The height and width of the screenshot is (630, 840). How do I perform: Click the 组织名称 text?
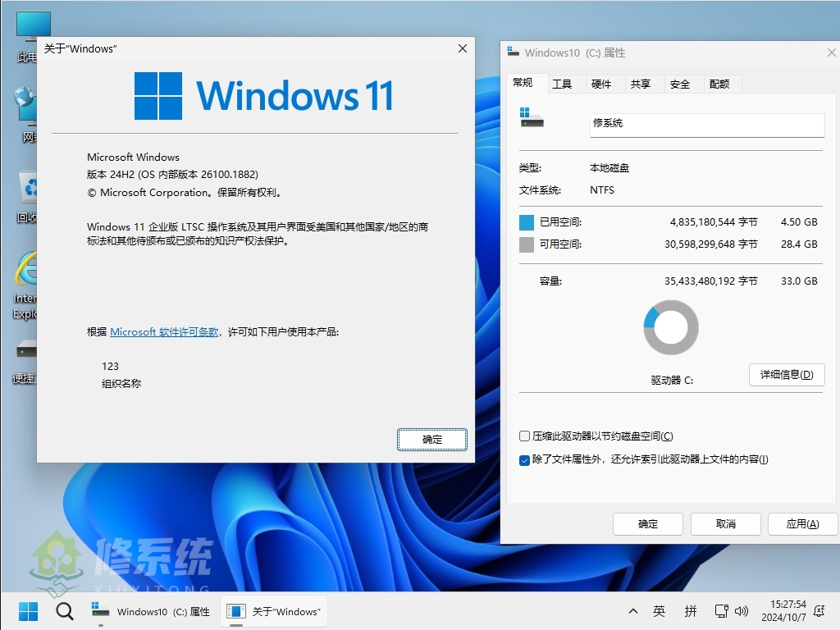pyautogui.click(x=121, y=384)
